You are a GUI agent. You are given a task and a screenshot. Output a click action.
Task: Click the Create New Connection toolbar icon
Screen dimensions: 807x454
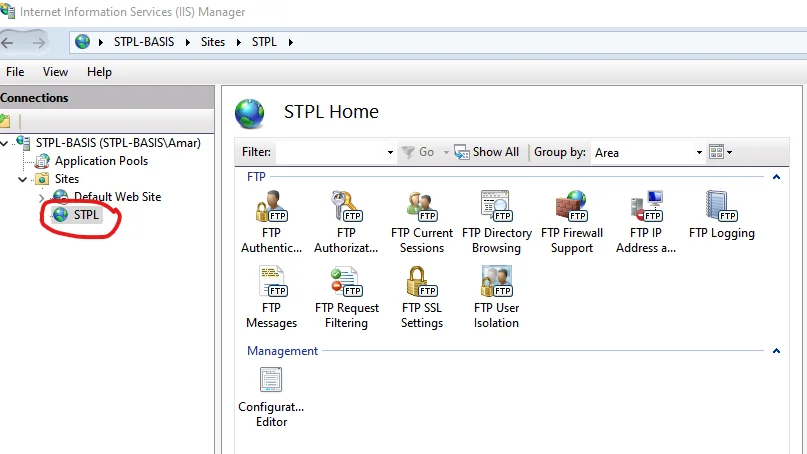click(6, 121)
